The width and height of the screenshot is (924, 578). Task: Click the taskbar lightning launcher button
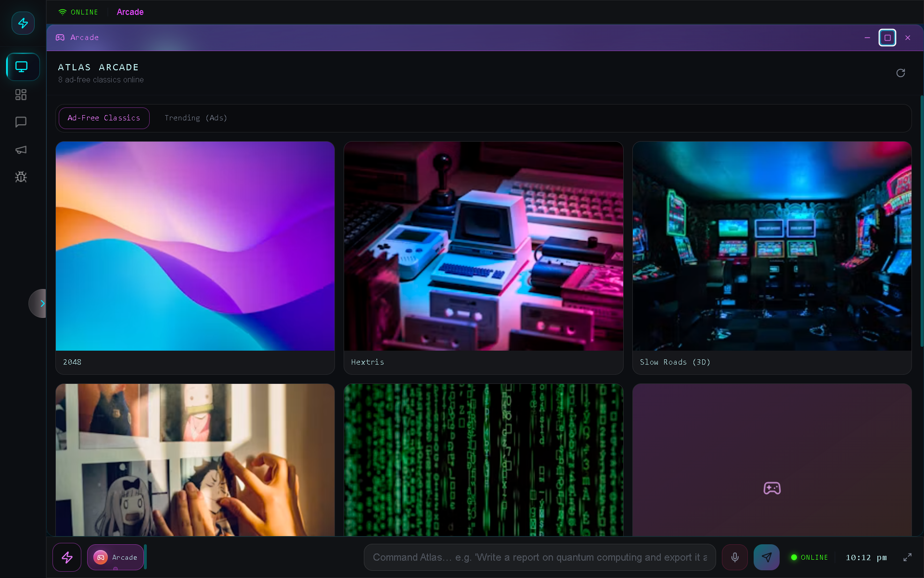click(67, 557)
